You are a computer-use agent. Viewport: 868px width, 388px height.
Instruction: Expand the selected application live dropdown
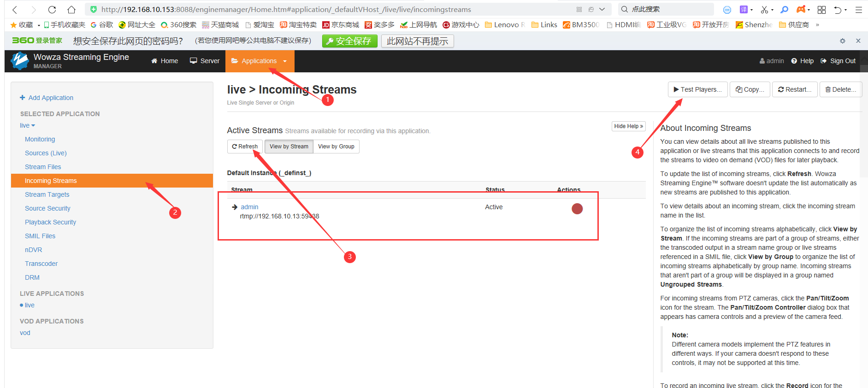[x=27, y=125]
